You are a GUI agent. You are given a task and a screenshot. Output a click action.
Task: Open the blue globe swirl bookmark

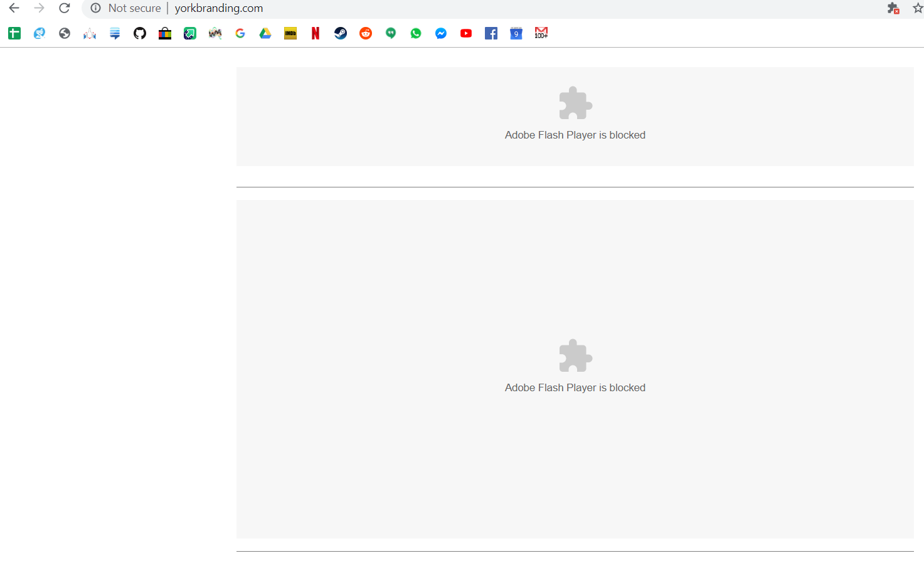(40, 33)
